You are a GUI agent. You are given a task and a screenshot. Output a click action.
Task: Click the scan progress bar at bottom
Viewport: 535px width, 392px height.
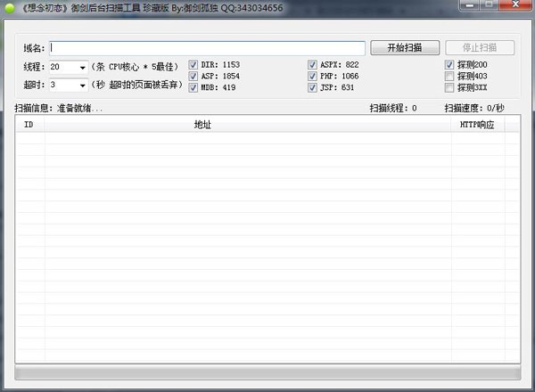click(267, 372)
